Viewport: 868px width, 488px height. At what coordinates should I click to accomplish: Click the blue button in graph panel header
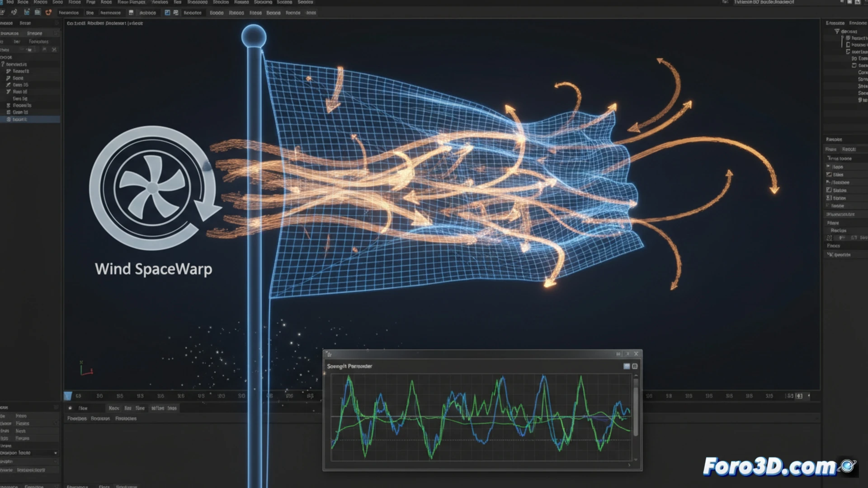point(627,366)
